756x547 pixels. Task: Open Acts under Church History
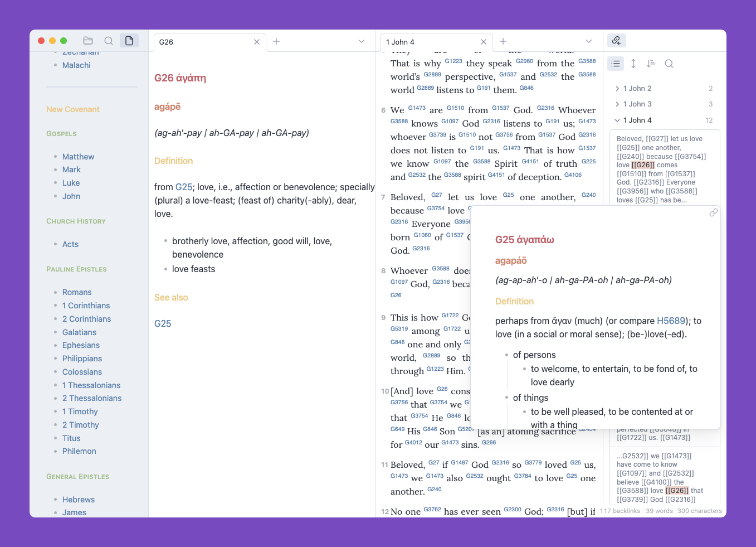[x=70, y=244]
